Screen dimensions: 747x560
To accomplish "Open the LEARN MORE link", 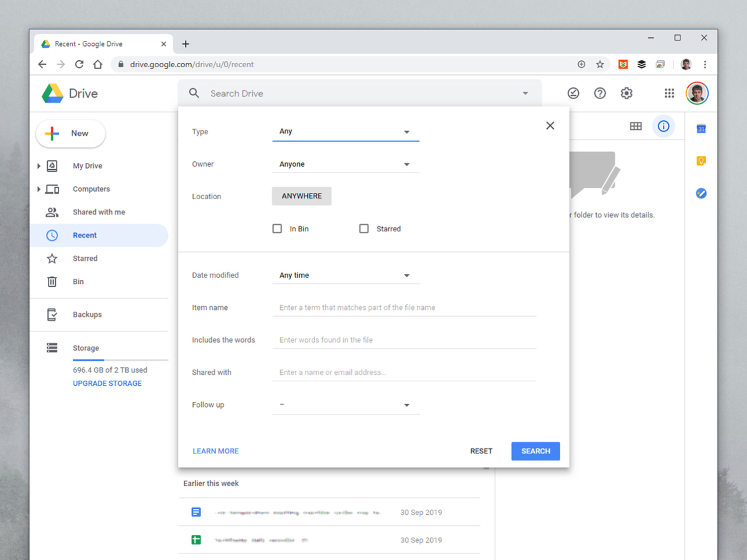I will coord(215,451).
